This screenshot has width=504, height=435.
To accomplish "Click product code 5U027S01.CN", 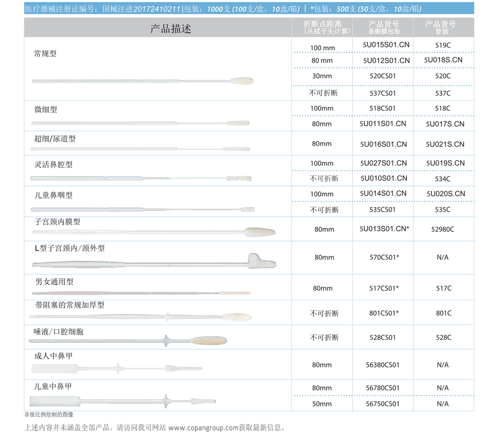I will (384, 163).
